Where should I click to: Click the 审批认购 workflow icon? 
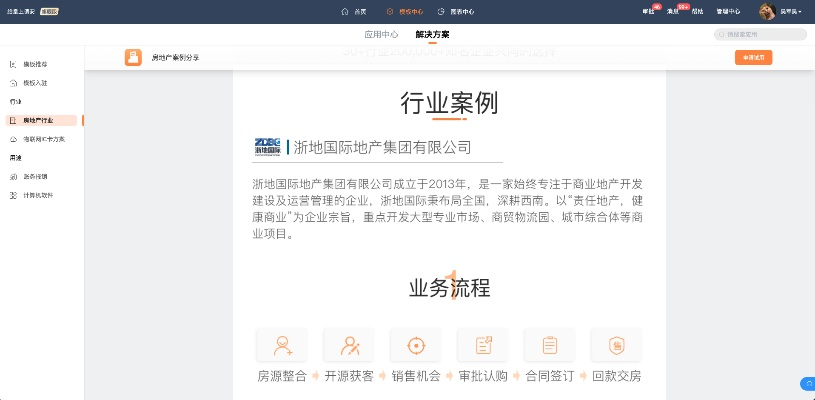tap(482, 345)
